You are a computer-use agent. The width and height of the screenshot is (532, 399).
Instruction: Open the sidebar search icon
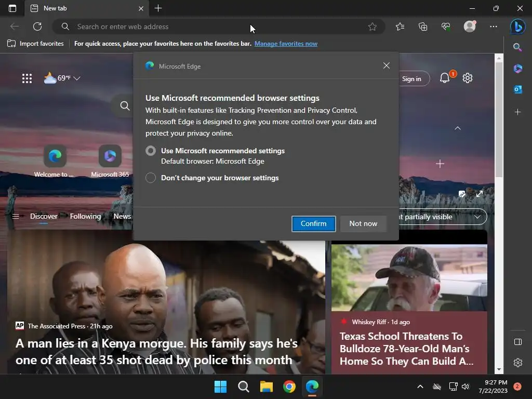pyautogui.click(x=517, y=47)
